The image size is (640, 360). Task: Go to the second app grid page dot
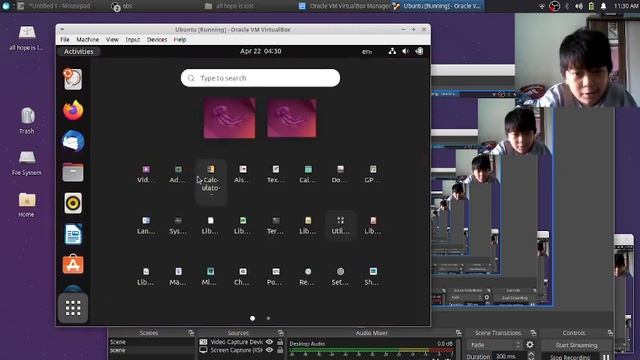click(x=268, y=318)
